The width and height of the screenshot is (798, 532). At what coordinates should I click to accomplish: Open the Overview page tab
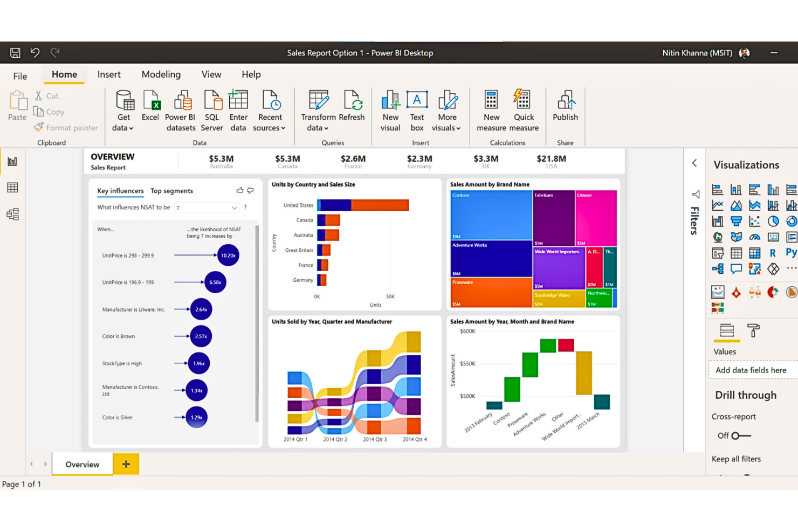(82, 464)
